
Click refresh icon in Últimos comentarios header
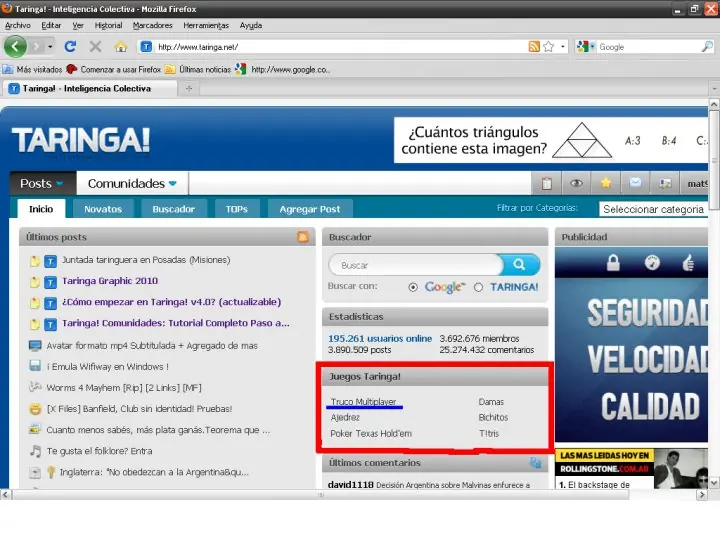[x=536, y=462]
